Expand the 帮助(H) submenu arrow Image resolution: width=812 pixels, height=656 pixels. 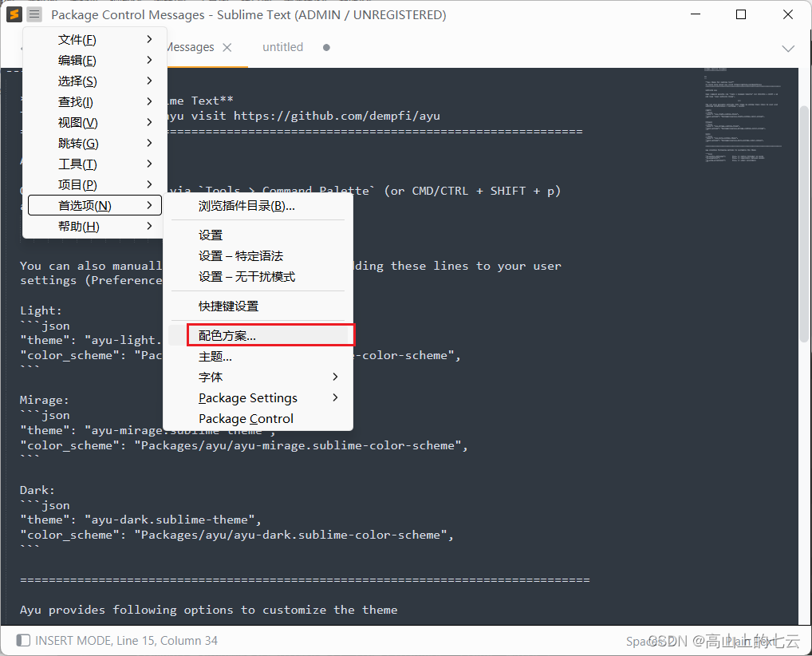[149, 226]
